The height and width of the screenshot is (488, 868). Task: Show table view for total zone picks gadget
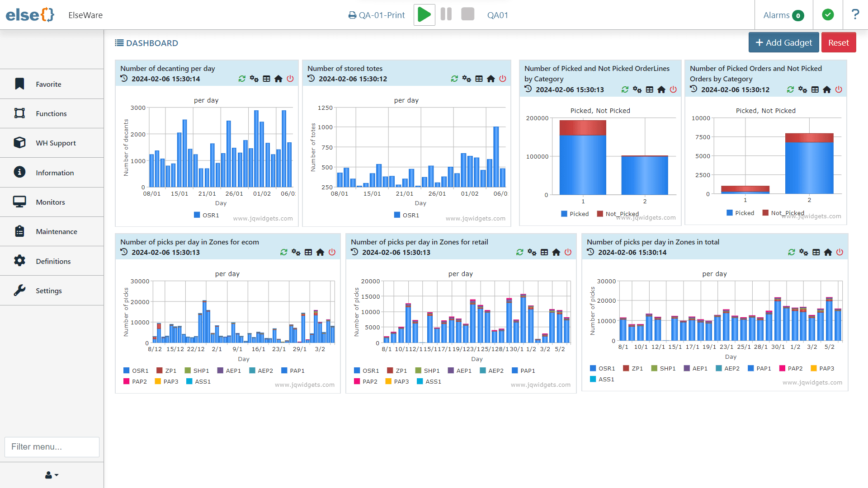(x=816, y=252)
